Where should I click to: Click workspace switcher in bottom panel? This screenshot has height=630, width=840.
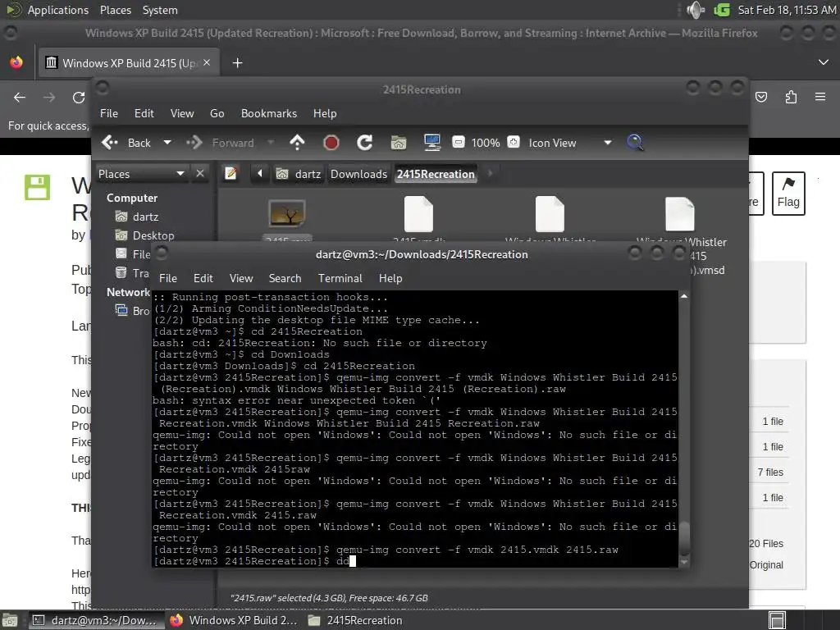[x=777, y=620]
